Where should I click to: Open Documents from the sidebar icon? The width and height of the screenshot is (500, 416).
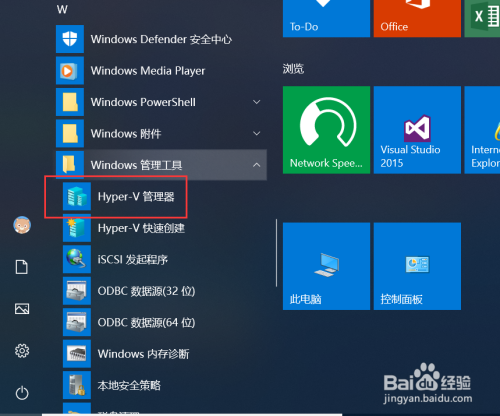[x=22, y=267]
